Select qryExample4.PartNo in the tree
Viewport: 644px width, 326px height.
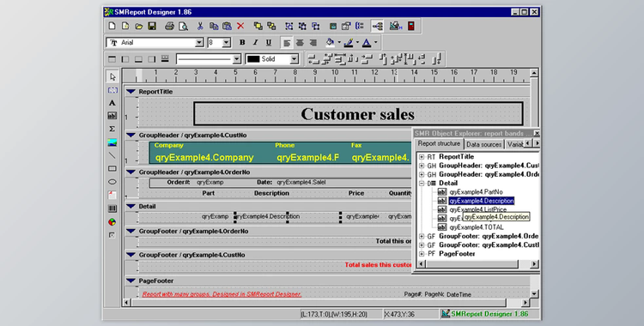(476, 192)
